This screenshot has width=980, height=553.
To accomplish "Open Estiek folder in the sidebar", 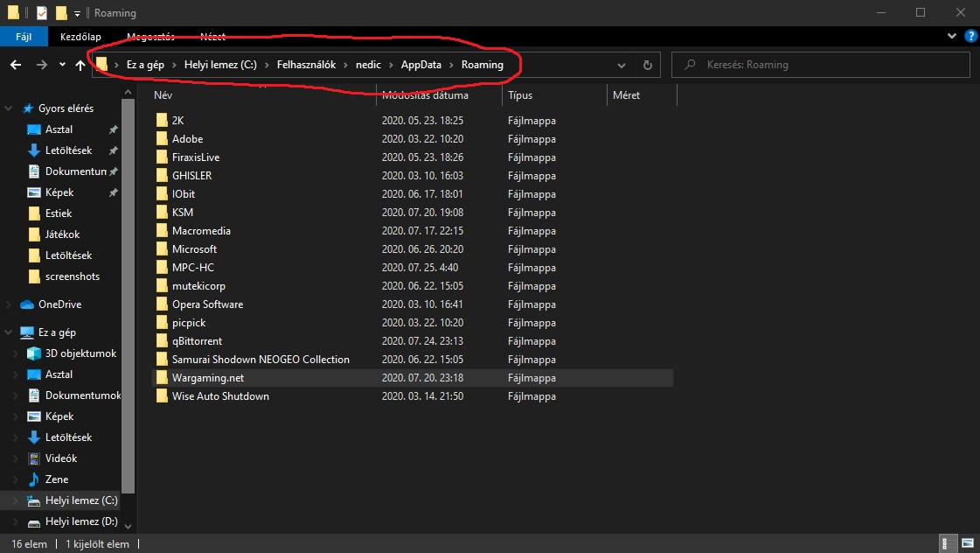I will click(x=58, y=213).
